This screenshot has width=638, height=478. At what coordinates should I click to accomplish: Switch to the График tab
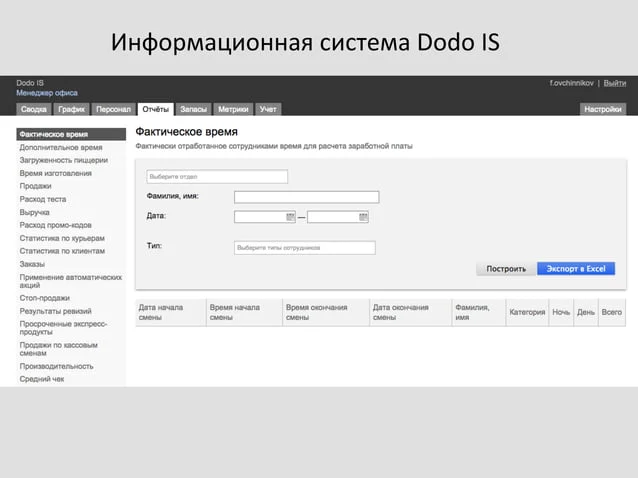point(72,109)
